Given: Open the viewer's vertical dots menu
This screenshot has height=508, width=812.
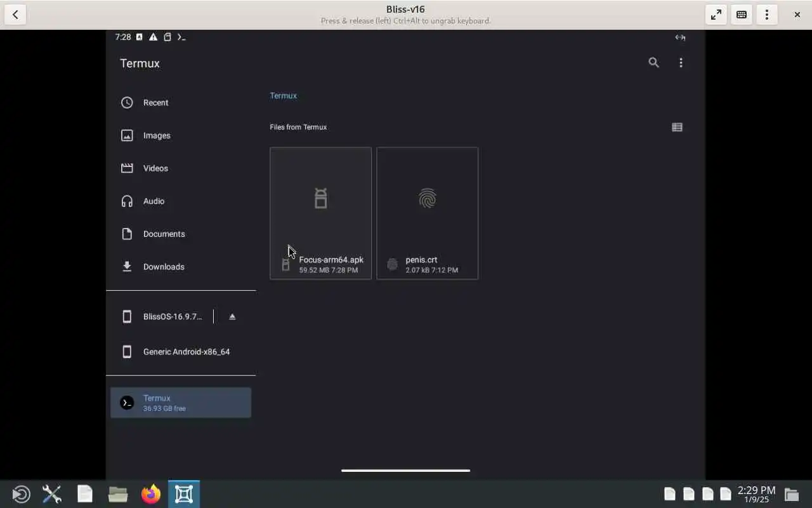Looking at the screenshot, I should (x=767, y=15).
